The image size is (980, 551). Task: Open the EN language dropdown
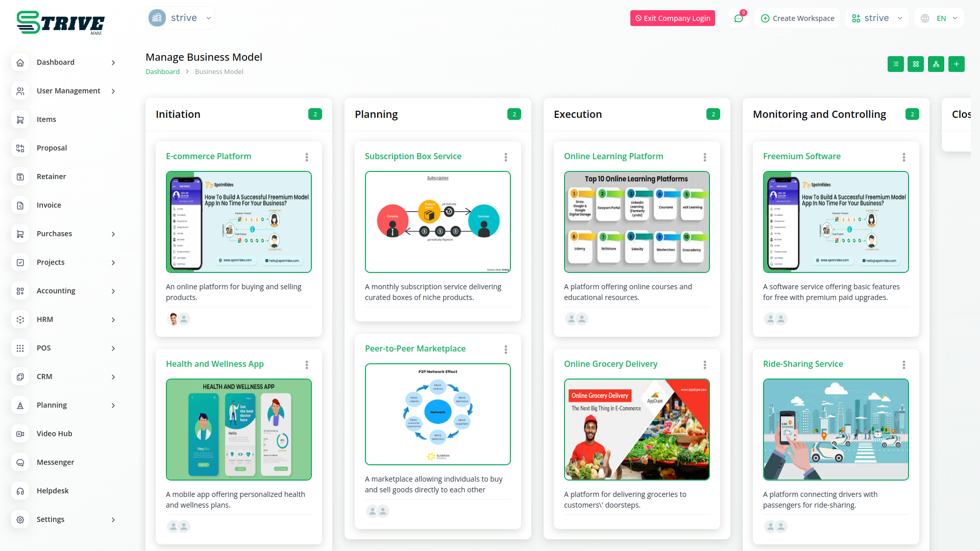pyautogui.click(x=939, y=18)
